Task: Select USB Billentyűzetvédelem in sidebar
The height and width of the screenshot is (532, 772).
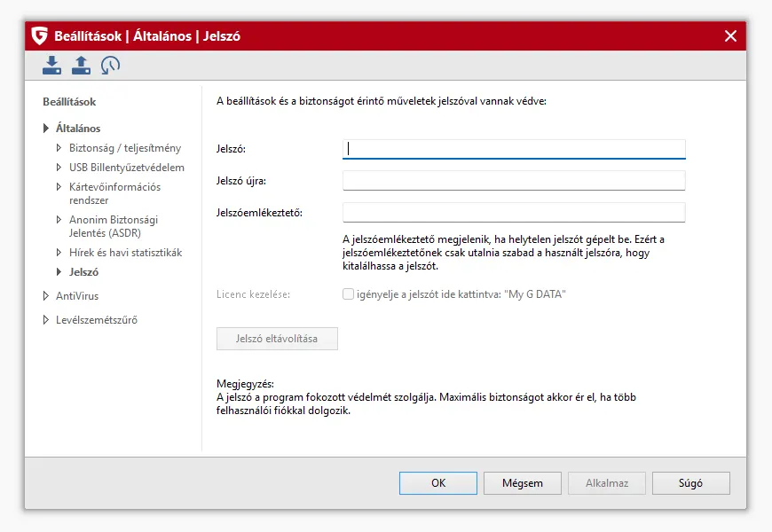Action: click(126, 168)
